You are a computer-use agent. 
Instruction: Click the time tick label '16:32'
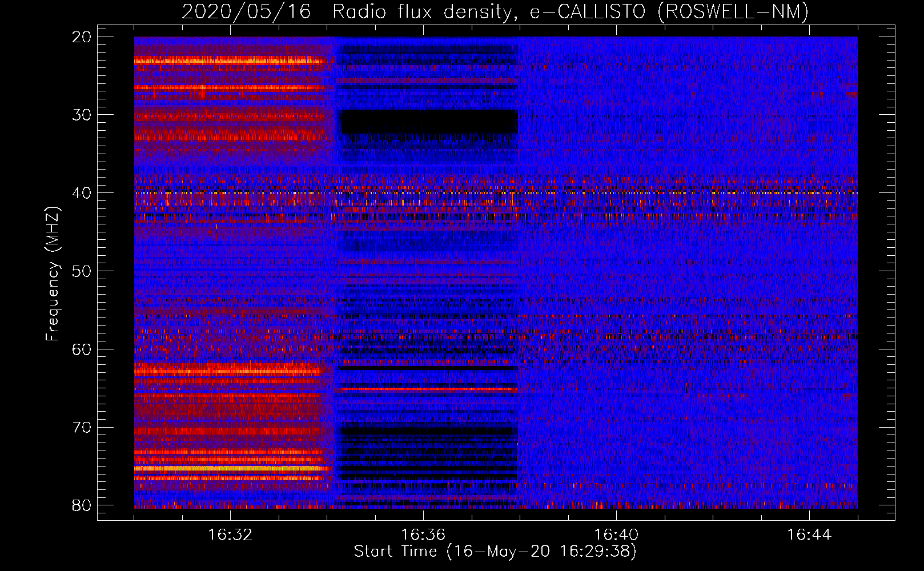click(x=230, y=534)
